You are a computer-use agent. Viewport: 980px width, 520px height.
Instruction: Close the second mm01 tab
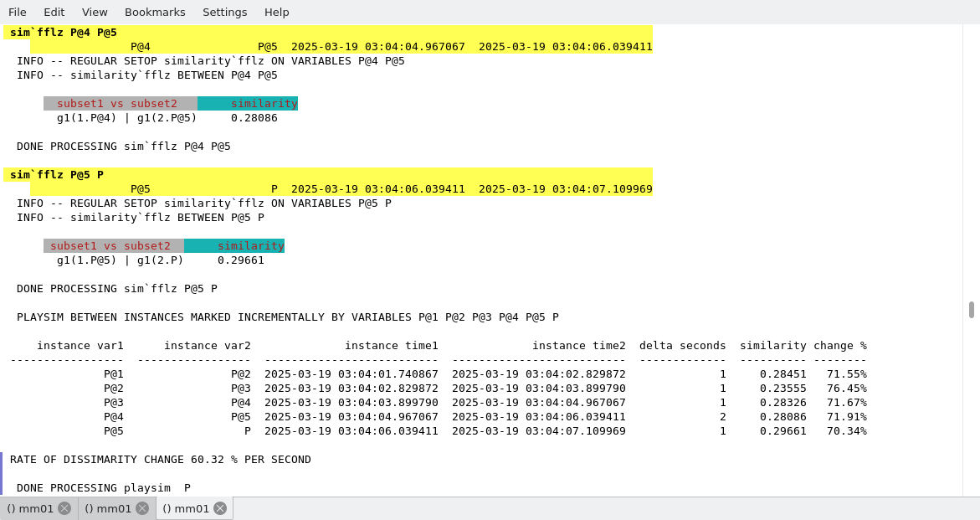[x=142, y=508]
